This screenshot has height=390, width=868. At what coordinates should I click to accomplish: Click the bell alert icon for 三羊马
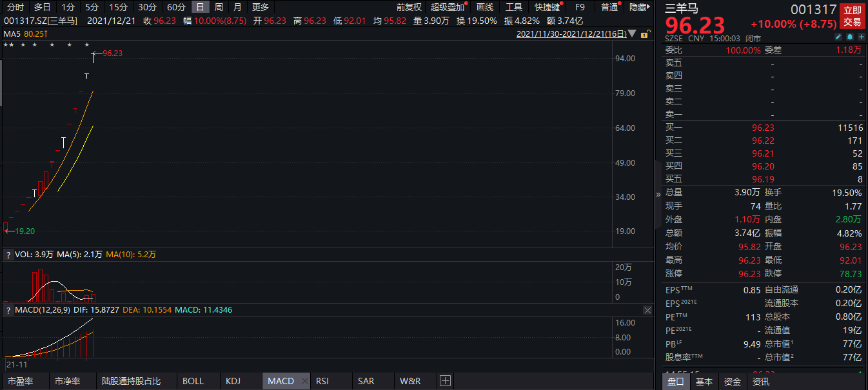point(850,37)
